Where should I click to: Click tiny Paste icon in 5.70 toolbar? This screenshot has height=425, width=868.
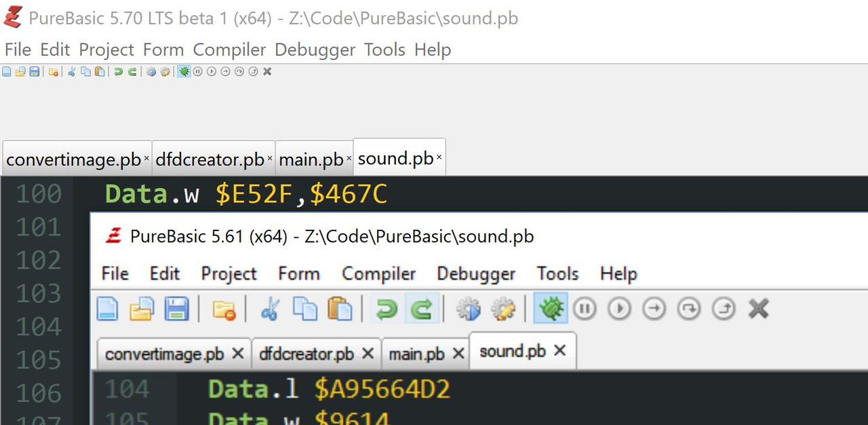tap(100, 71)
